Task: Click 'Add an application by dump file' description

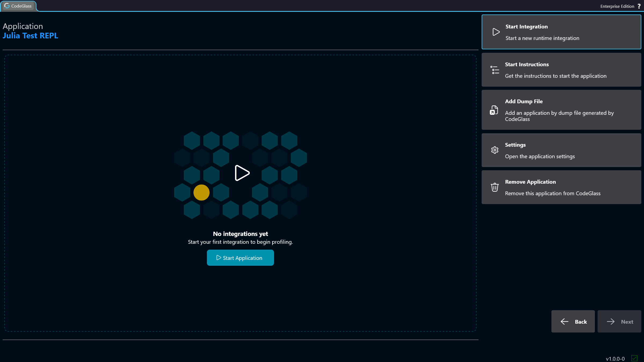Action: (559, 116)
